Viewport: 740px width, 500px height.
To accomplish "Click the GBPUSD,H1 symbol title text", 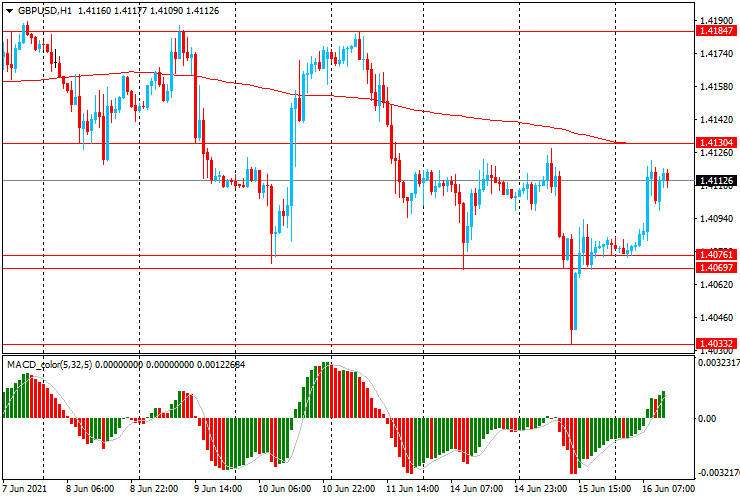I will point(45,11).
